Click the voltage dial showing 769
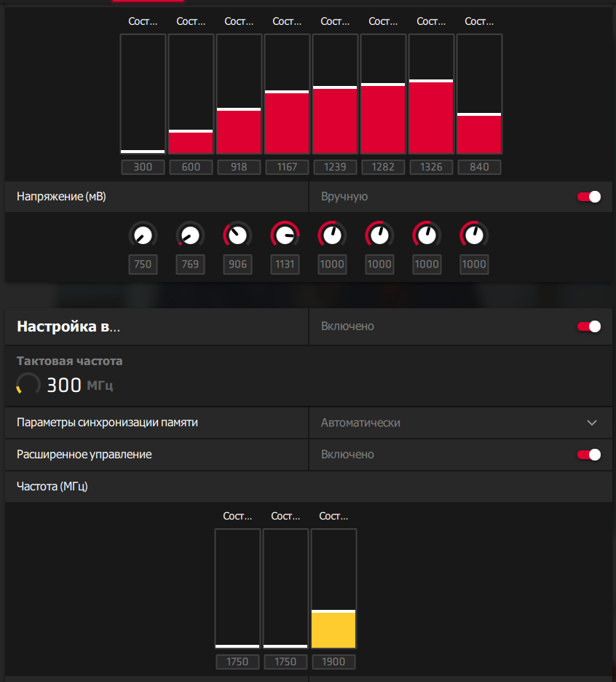The image size is (616, 682). (x=190, y=235)
